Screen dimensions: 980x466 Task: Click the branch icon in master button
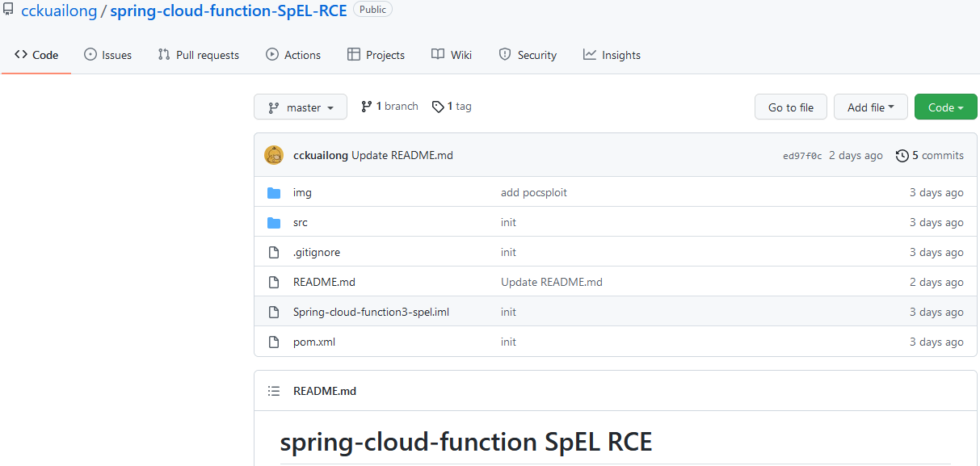[x=274, y=107]
